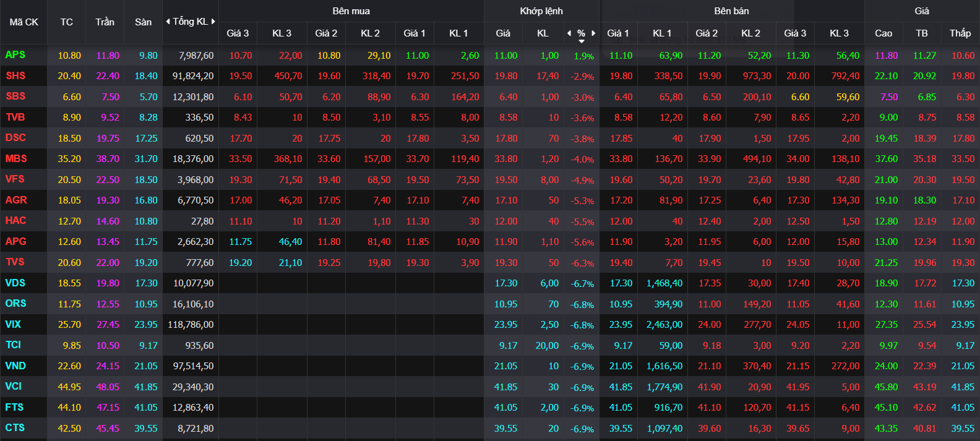Image resolution: width=980 pixels, height=441 pixels.
Task: Click the KL 3 header under Bên bán
Action: [x=839, y=33]
